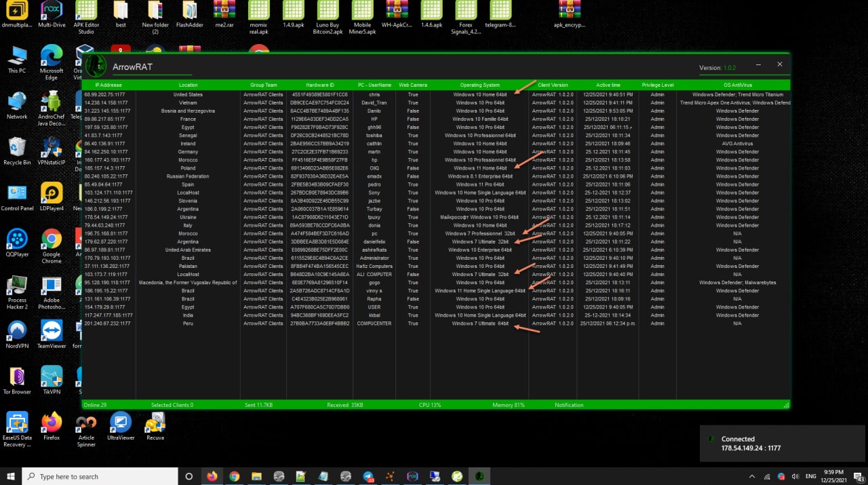Select the me2.rar archive icon
This screenshot has width=868, height=485.
[x=224, y=14]
